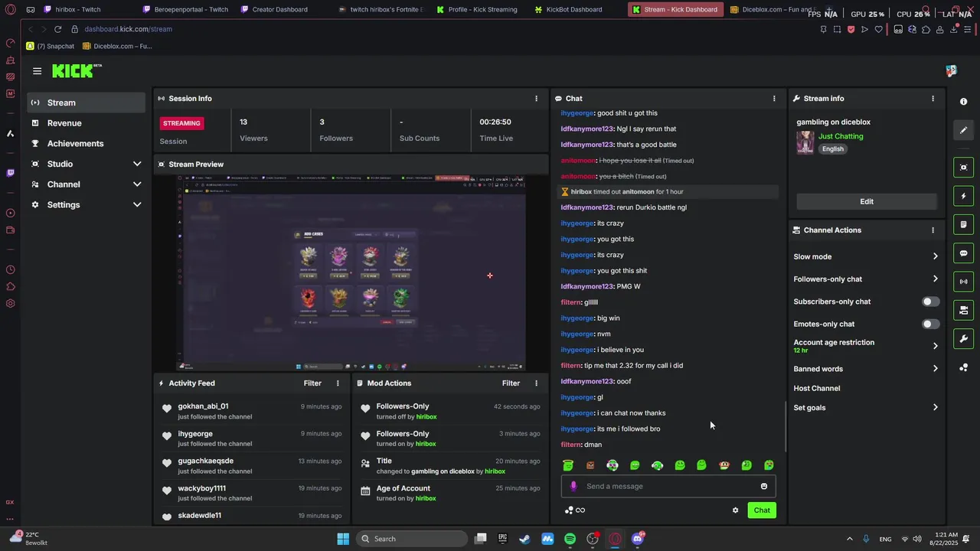
Task: Click the note document icon in right toolbar
Action: pos(963,225)
